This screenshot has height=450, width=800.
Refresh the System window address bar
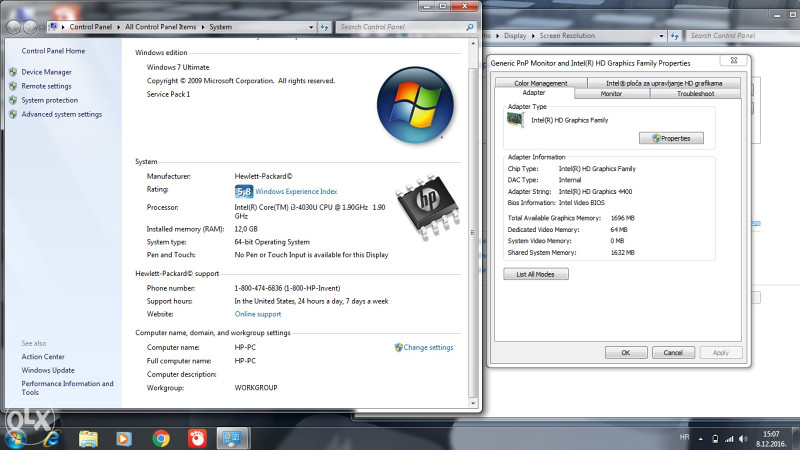324,27
